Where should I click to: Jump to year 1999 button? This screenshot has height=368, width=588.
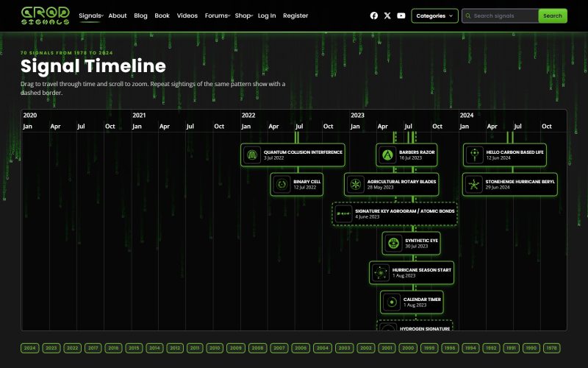pyautogui.click(x=429, y=348)
